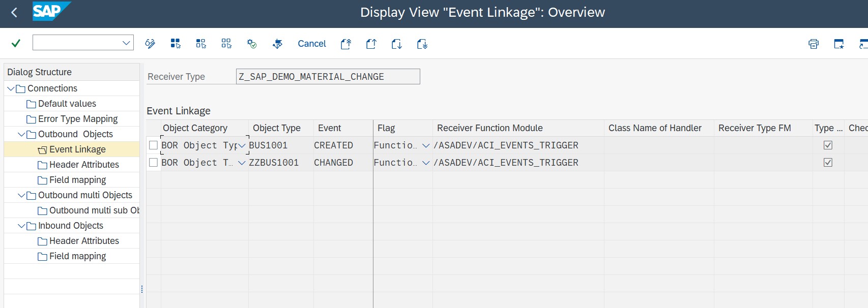Click the open folder icon beside Event Linkage
This screenshot has width=868, height=308.
[43, 150]
